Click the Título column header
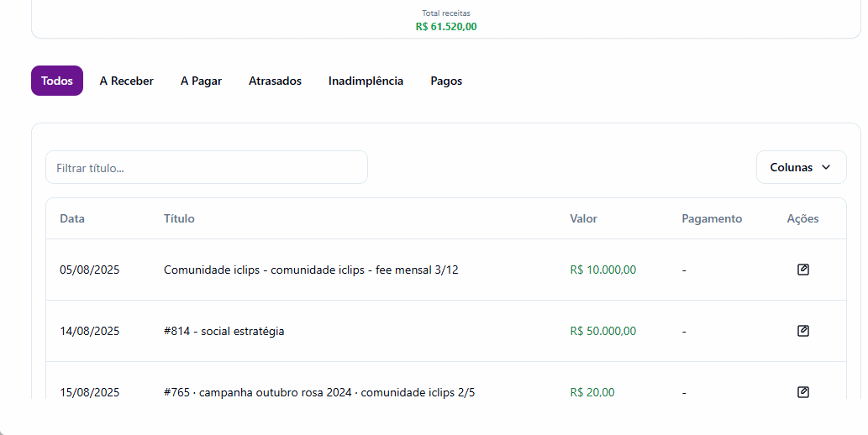 click(x=179, y=218)
